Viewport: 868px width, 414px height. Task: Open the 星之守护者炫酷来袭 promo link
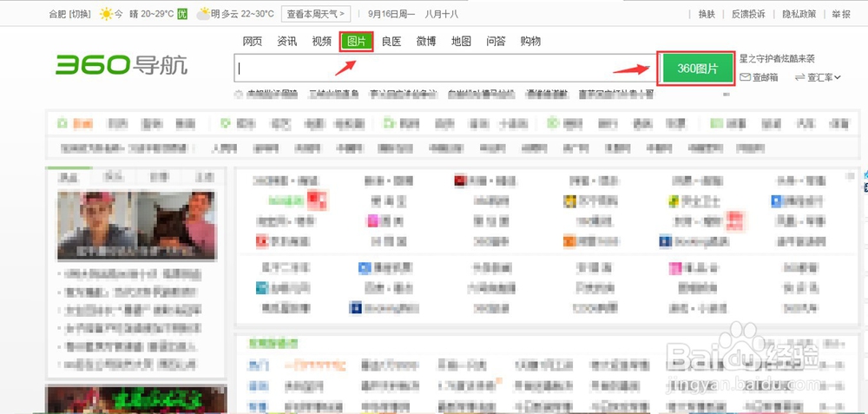(x=777, y=59)
